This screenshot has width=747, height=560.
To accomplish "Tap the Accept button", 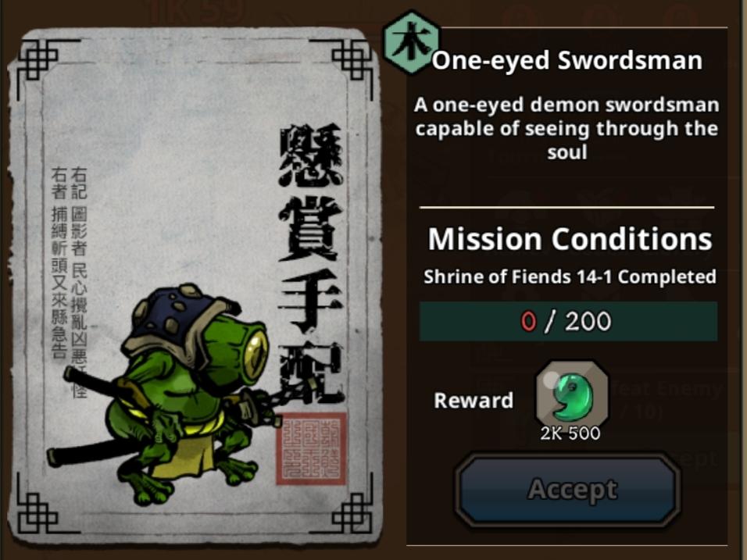I will tap(567, 490).
